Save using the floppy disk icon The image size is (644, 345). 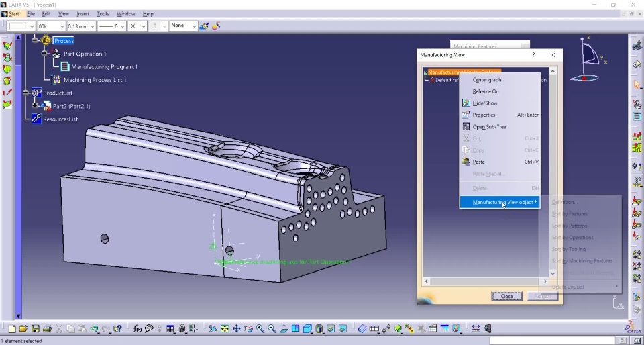click(36, 329)
